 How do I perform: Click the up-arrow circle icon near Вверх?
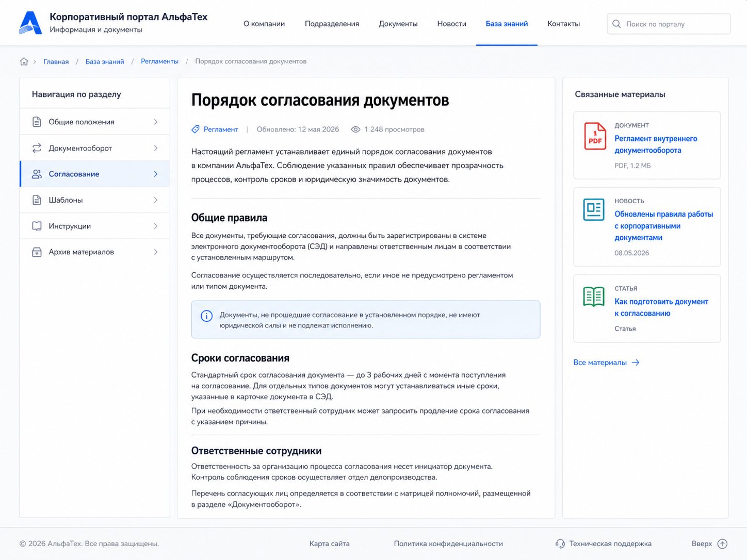723,543
